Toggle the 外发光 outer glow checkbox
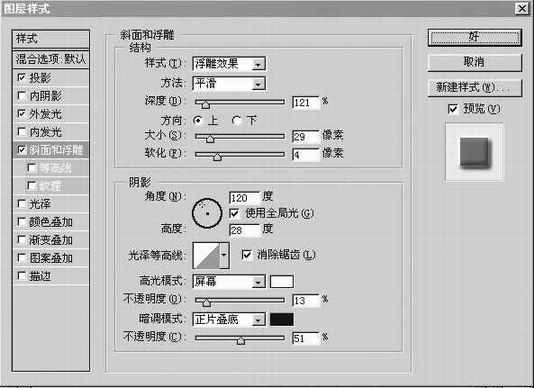Viewport: 534px width, 388px height. pyautogui.click(x=21, y=113)
